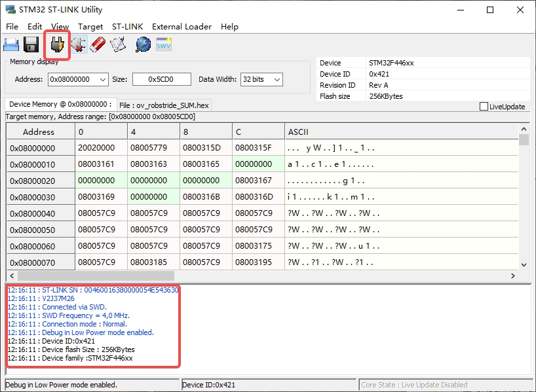Click the Open file toolbar icon
536x392 pixels.
point(11,45)
